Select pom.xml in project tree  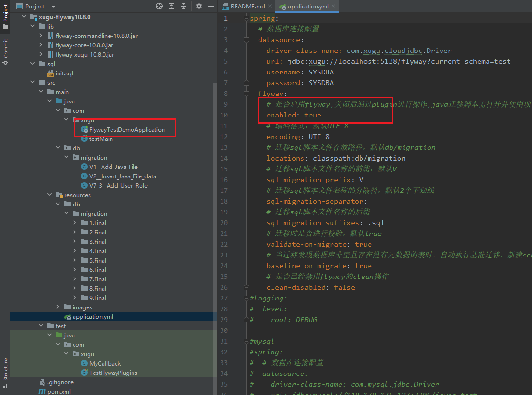click(60, 391)
